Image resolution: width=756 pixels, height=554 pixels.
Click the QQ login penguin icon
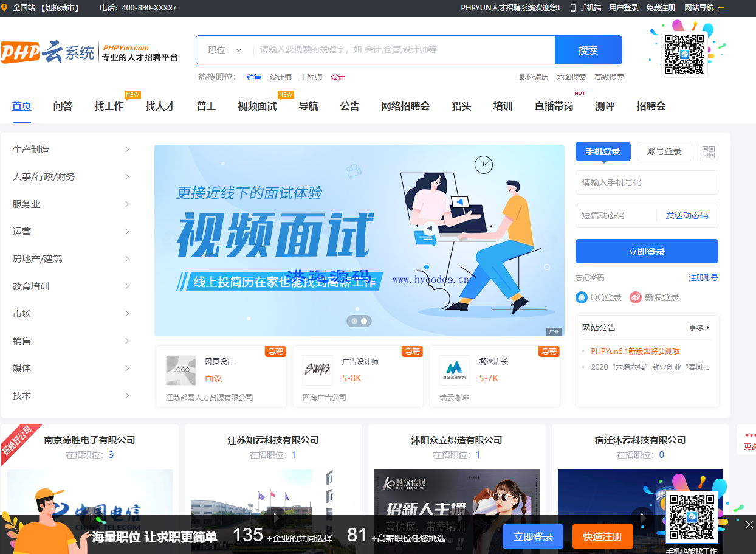(x=582, y=297)
